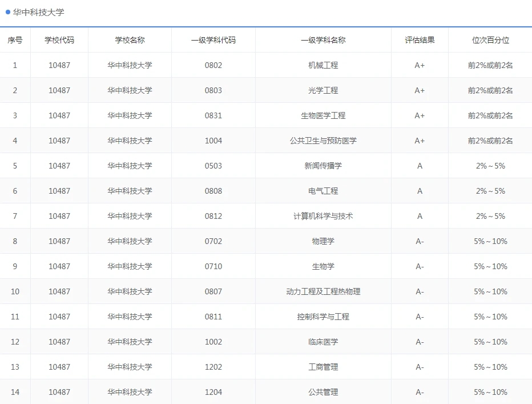Click 前2%或前2名 in the 公共卫生与预防医学 row

point(490,141)
